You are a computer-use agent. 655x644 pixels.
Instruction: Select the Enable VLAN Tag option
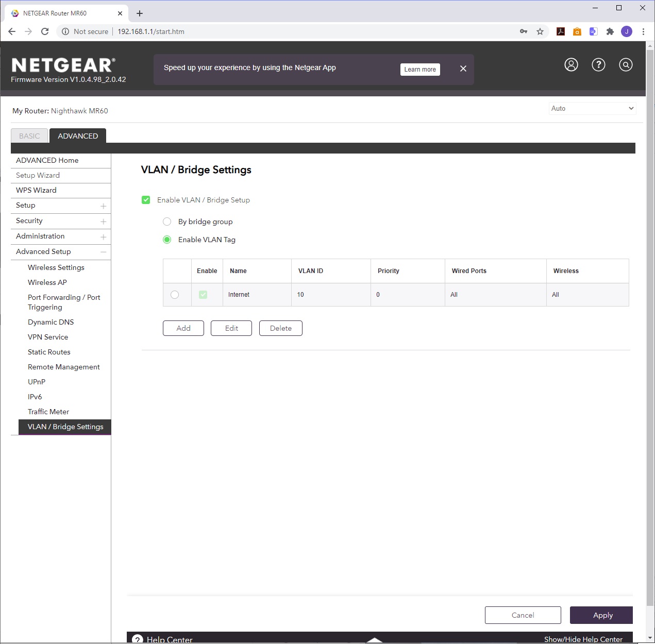pyautogui.click(x=167, y=240)
